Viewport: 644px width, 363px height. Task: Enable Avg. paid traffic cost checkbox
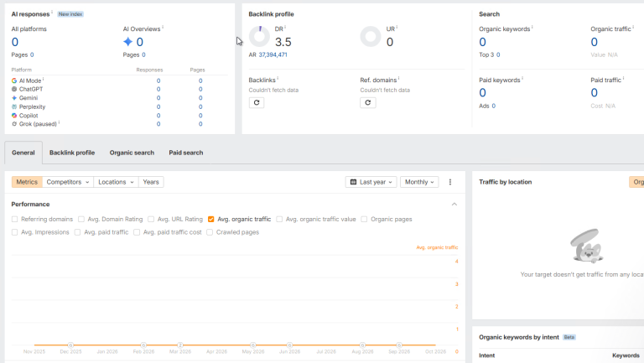click(137, 232)
